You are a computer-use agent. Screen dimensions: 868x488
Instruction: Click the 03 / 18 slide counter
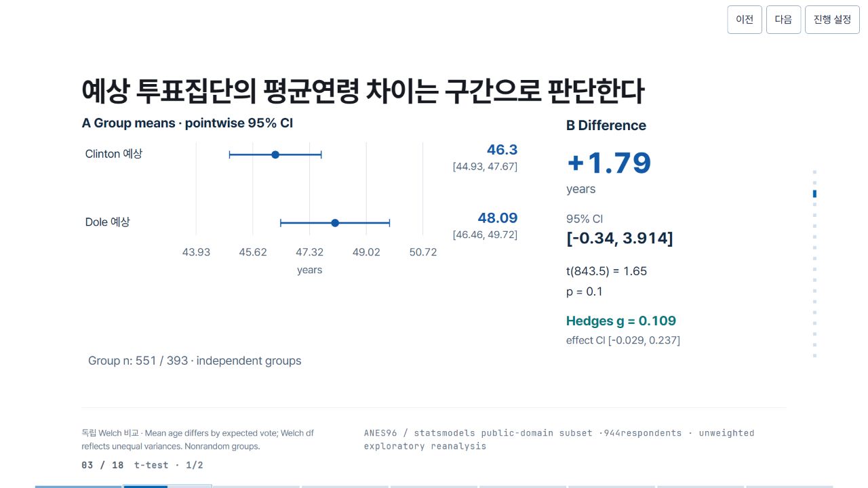102,465
